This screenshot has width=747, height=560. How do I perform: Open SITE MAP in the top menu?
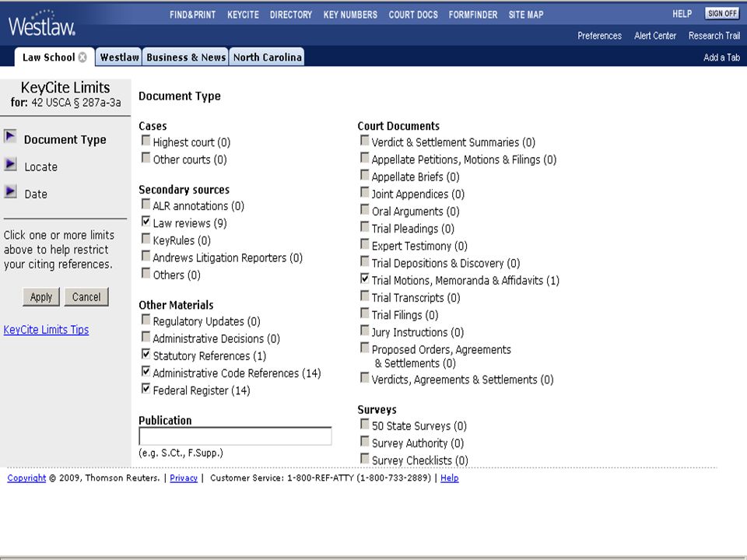(526, 15)
